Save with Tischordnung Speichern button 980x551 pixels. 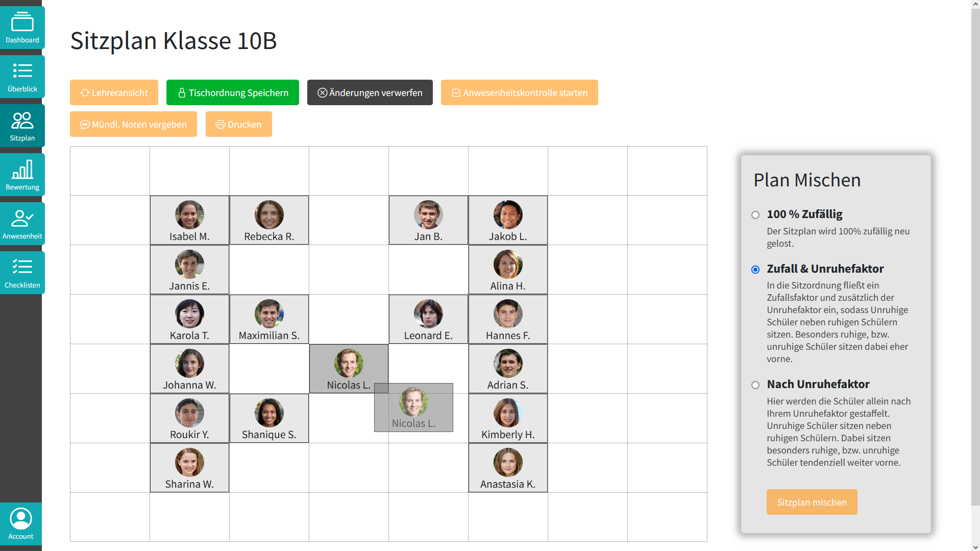pos(232,92)
